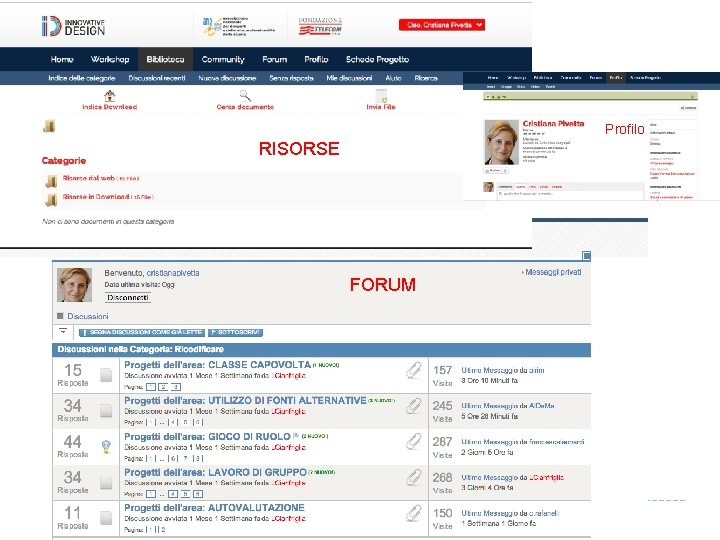Open the Forum menu item
Viewport: 720px width, 540px height.
pyautogui.click(x=275, y=59)
